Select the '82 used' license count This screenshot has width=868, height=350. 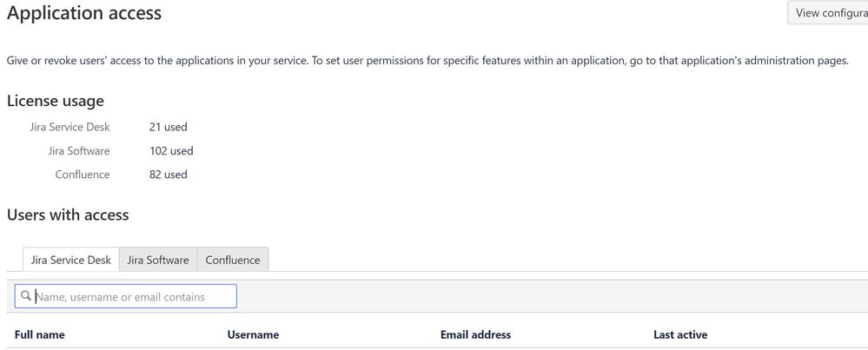point(169,175)
